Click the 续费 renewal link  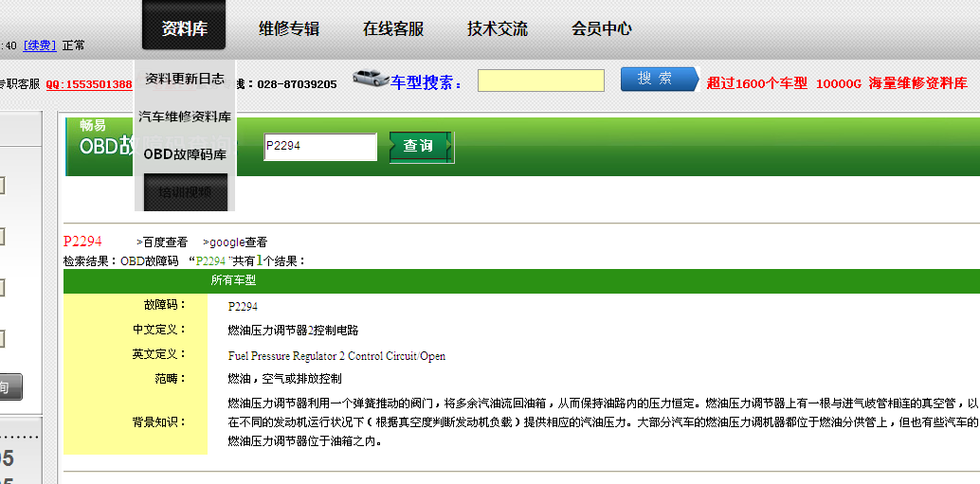tap(40, 45)
